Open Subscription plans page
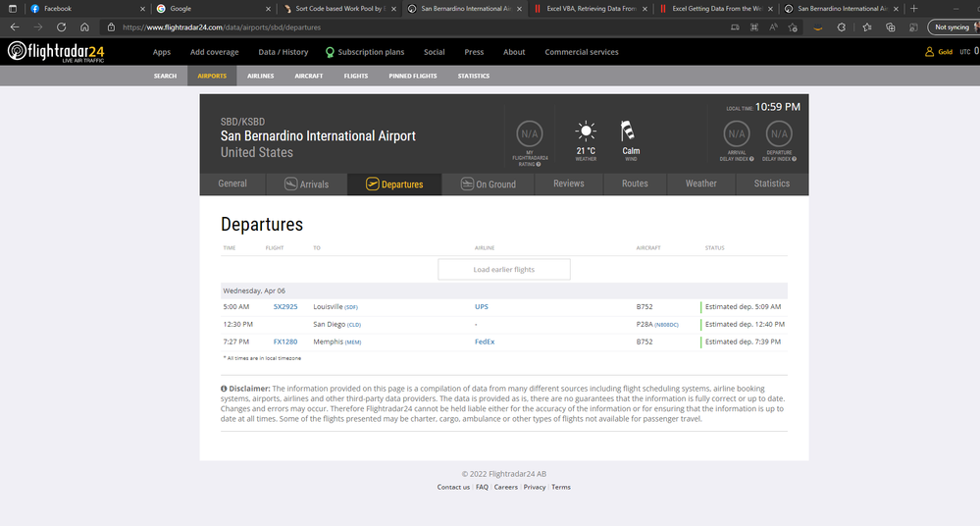980x526 pixels. point(365,52)
